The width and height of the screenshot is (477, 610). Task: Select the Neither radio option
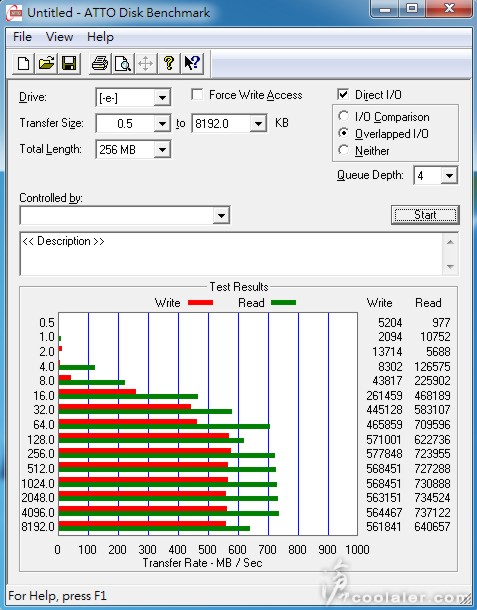(344, 150)
